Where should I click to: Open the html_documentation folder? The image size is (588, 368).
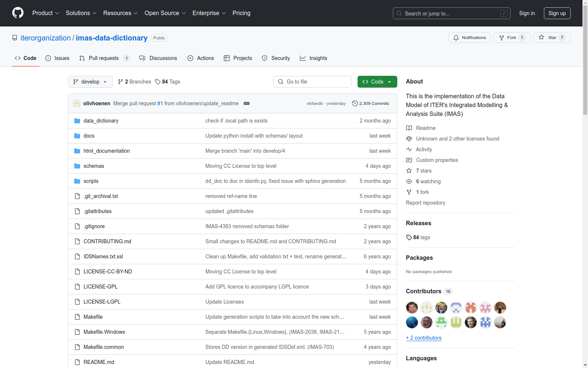pyautogui.click(x=107, y=151)
